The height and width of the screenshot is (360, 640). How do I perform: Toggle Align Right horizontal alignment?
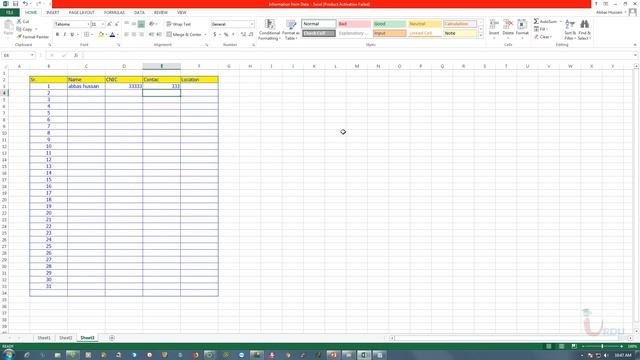141,35
